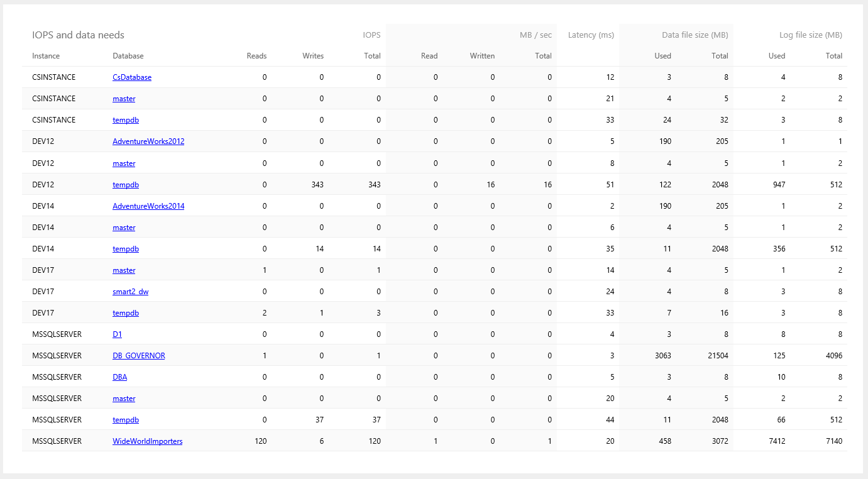Open the tempdb link for DEV12

(126, 185)
